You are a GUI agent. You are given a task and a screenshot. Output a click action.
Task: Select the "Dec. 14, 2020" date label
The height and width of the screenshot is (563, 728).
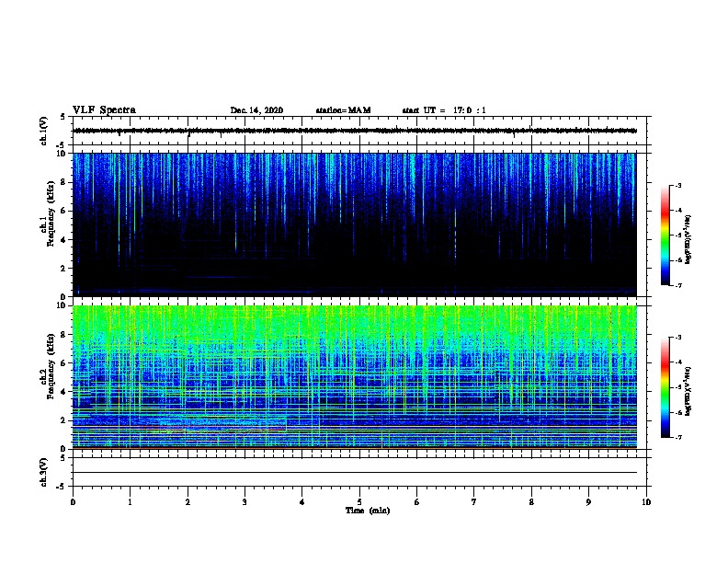click(256, 110)
